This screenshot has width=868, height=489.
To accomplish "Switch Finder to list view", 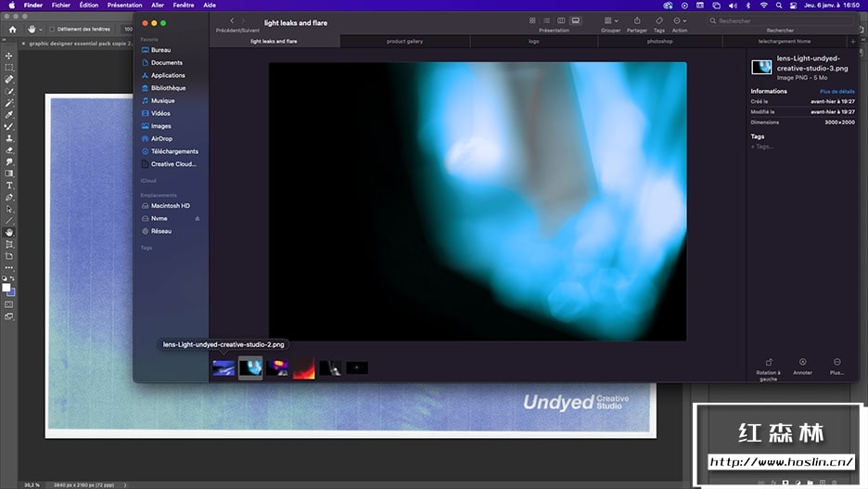I will (547, 20).
